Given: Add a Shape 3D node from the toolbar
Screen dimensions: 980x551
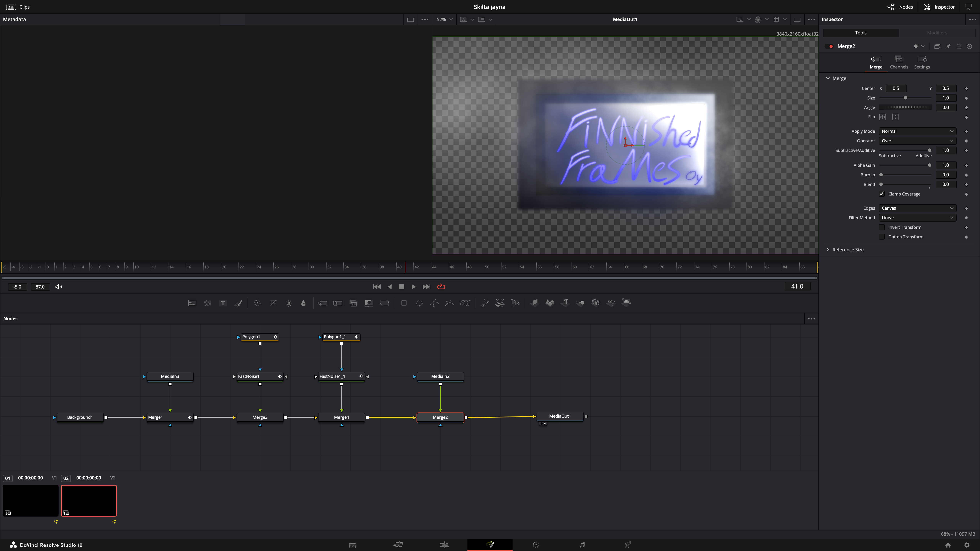Looking at the screenshot, I should point(550,303).
